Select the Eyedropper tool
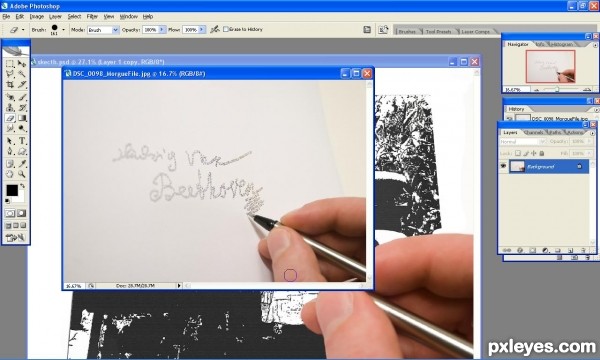 click(22, 164)
